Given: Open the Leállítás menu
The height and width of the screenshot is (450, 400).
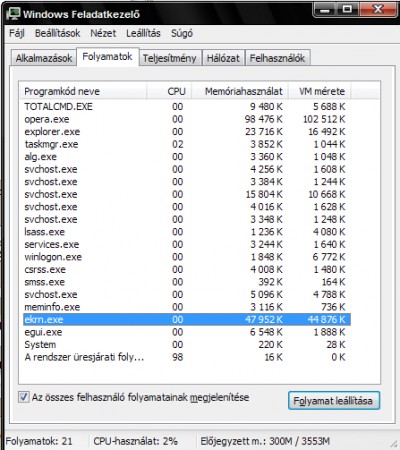Looking at the screenshot, I should [x=143, y=33].
